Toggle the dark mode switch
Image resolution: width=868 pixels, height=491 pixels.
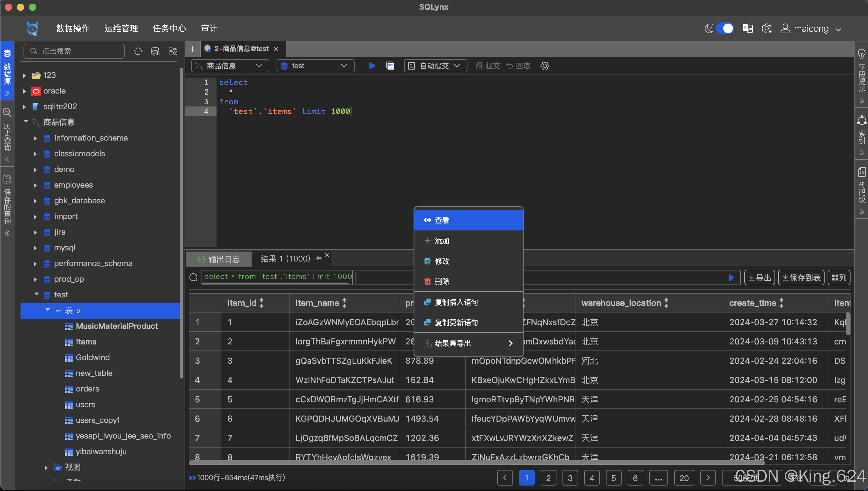coord(724,29)
